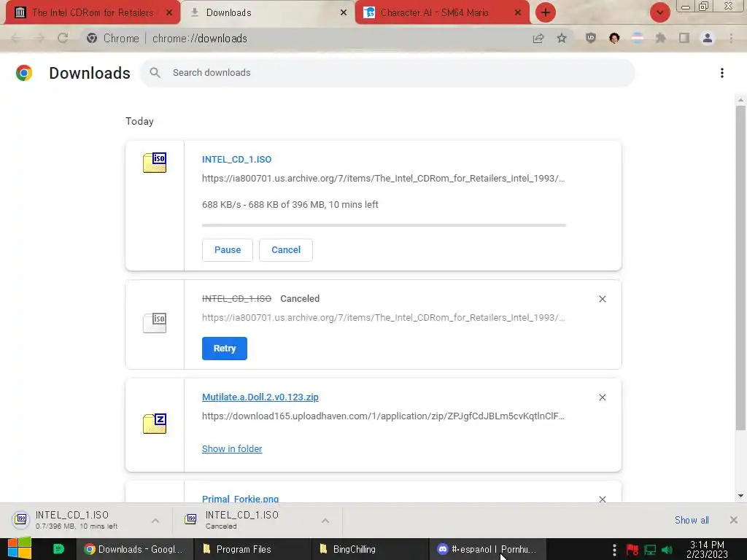Reload the downloads page
Viewport: 747px width, 560px height.
coord(63,38)
